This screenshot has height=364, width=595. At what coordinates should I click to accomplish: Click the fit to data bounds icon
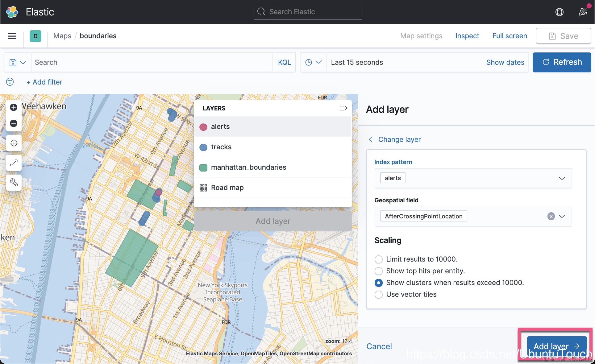click(x=14, y=143)
